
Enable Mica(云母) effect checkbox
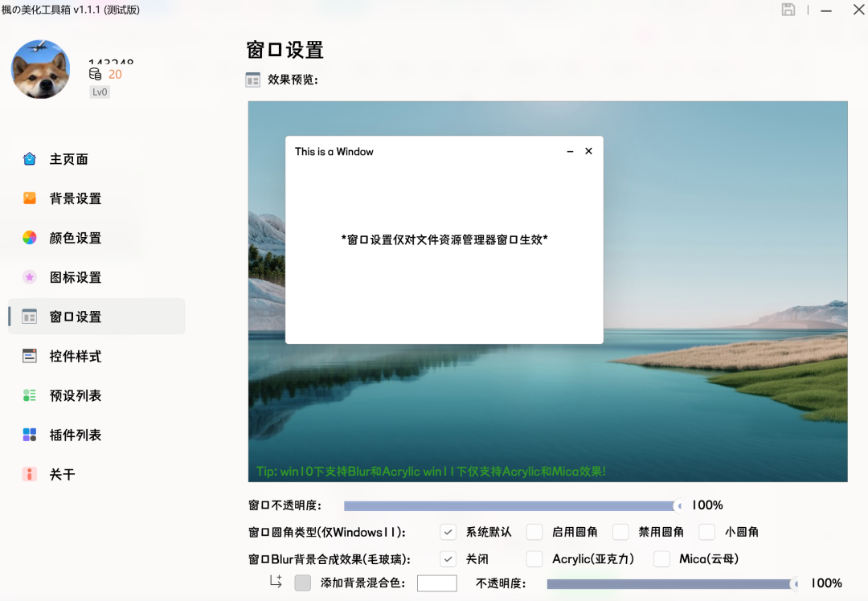661,559
